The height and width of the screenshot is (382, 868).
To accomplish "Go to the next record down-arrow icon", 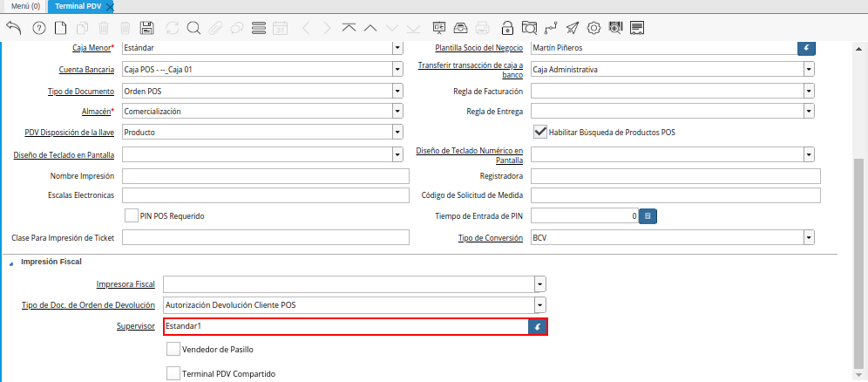I will tap(392, 28).
